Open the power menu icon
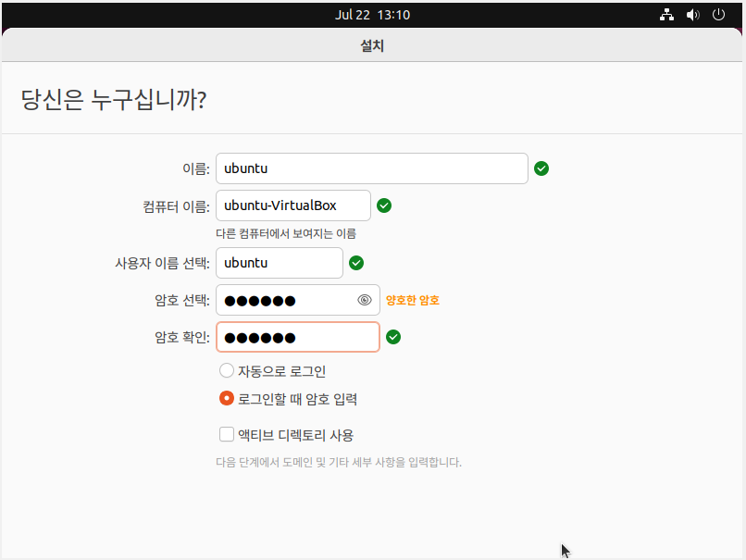 718,15
